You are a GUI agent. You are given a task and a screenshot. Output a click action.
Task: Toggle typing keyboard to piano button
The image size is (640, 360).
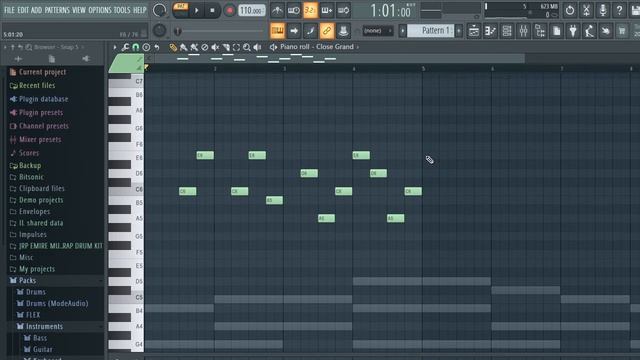(x=277, y=31)
